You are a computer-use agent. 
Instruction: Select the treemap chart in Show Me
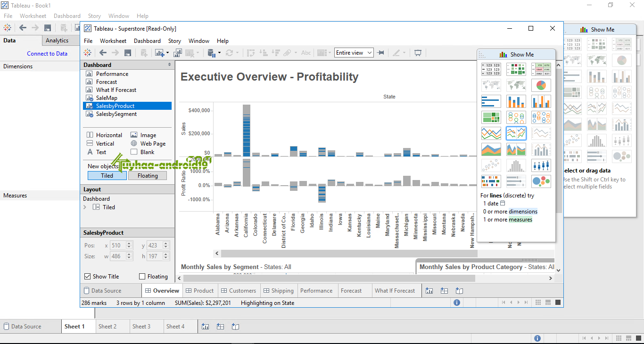[491, 117]
